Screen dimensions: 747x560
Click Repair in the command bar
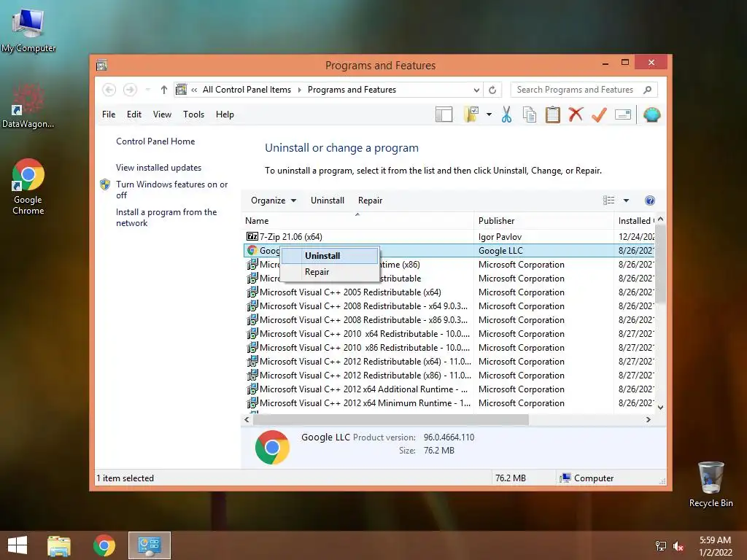click(370, 201)
